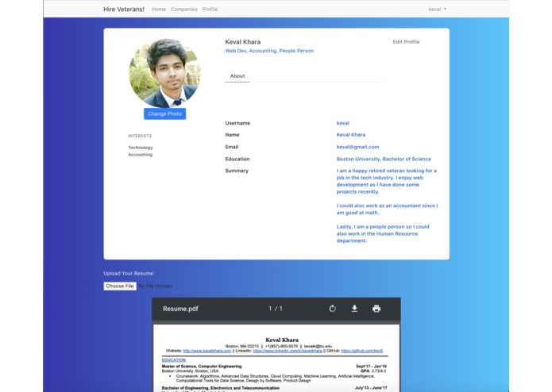Open the Companies page
This screenshot has width=552, height=392.
click(x=183, y=10)
